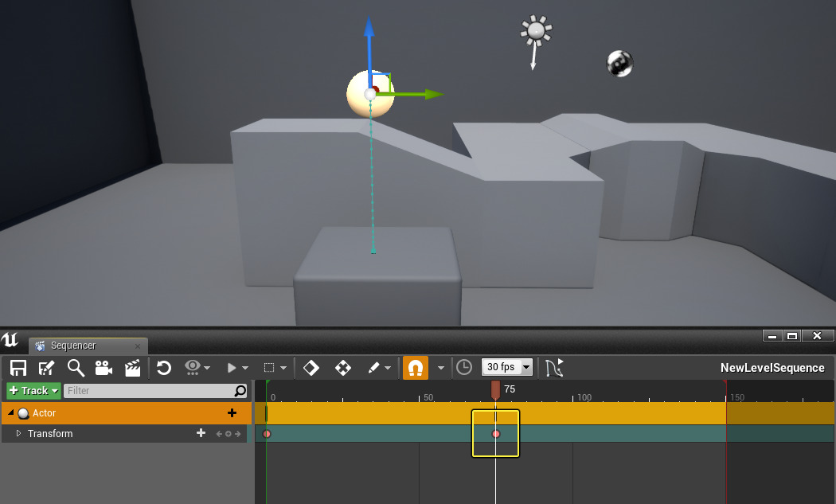Create a new camera in Sequencer
836x504 pixels.
(x=103, y=367)
